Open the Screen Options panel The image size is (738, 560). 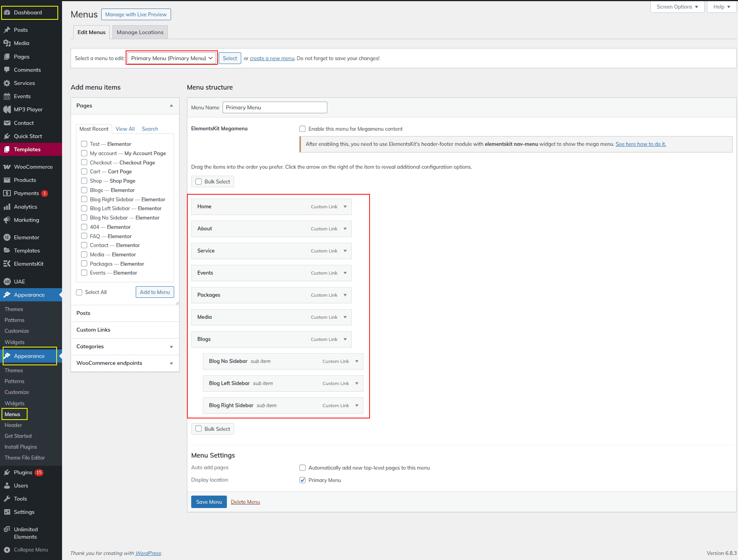[x=677, y=7]
